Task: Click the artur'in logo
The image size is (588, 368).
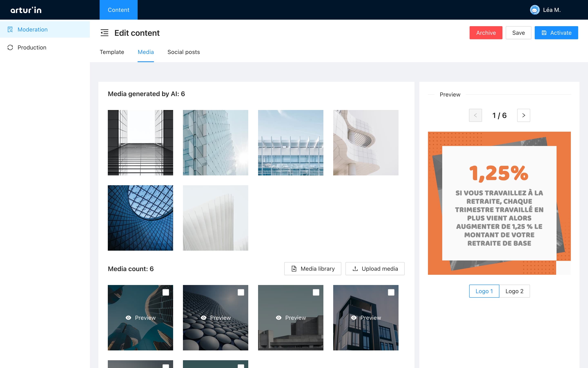Action: pos(26,10)
